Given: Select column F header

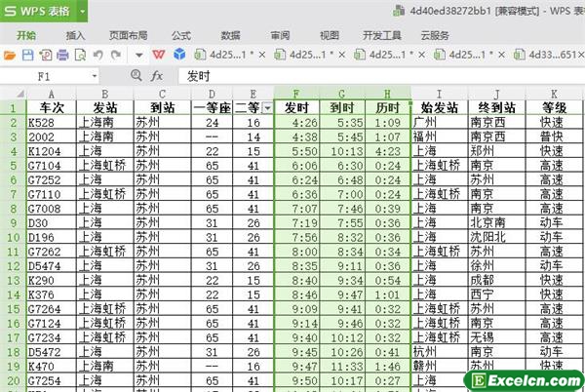Looking at the screenshot, I should click(x=296, y=94).
